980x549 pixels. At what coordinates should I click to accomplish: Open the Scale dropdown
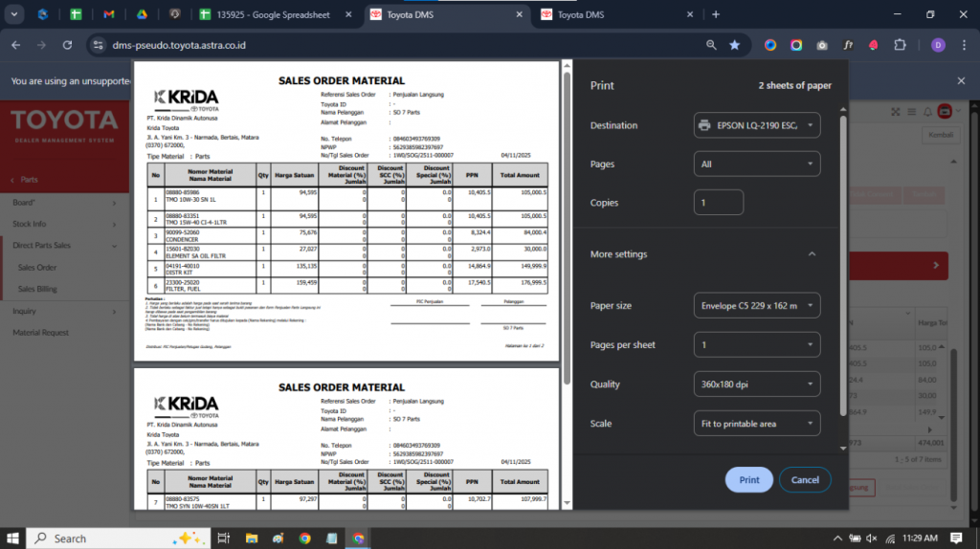(x=756, y=423)
